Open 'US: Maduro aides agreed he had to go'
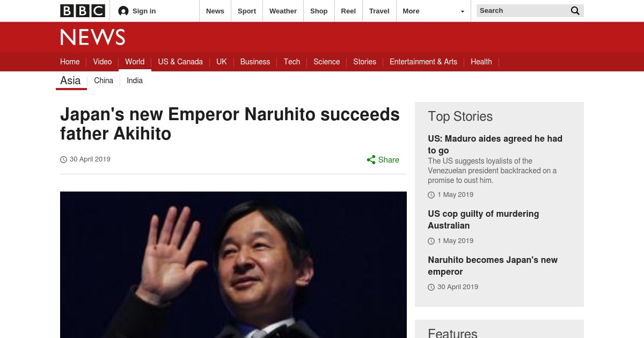 (495, 144)
